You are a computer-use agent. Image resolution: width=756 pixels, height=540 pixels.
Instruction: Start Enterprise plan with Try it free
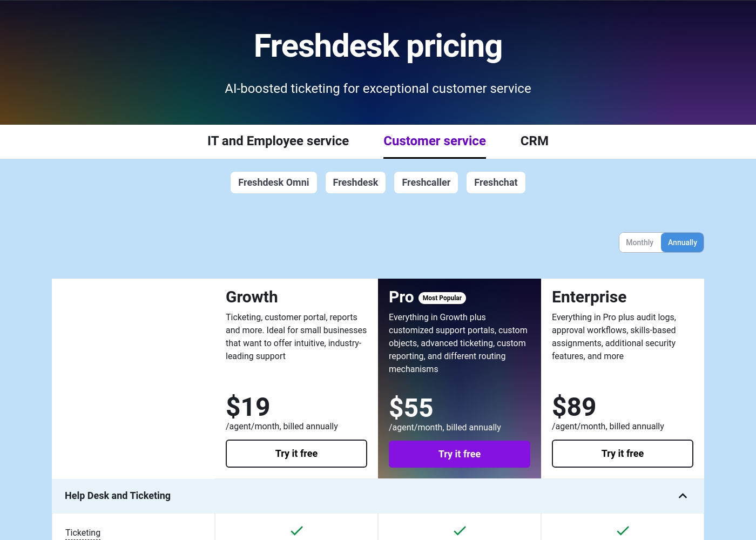[623, 454]
